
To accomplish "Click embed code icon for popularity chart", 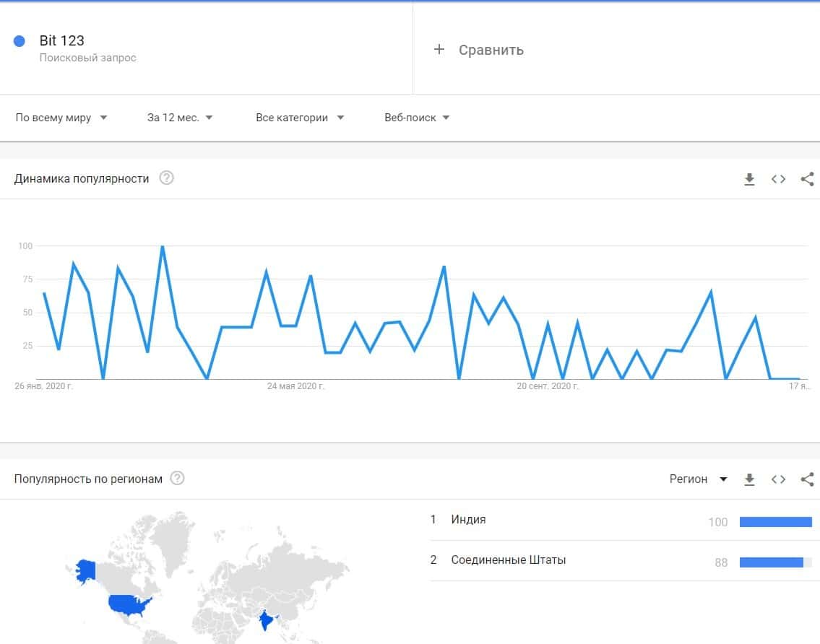I will pos(778,179).
